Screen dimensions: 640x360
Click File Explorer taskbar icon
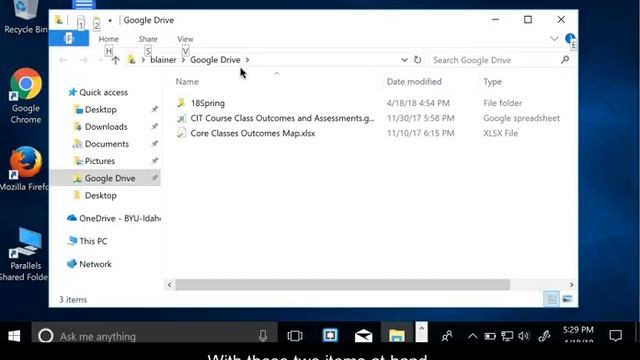397,336
